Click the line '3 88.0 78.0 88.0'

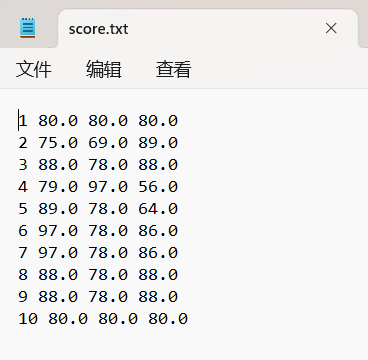click(x=98, y=165)
